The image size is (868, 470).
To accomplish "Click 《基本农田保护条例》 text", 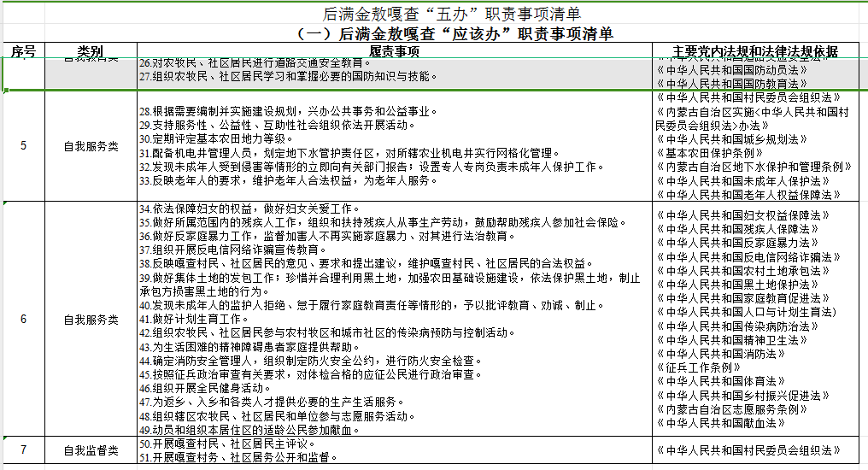I will (x=710, y=153).
